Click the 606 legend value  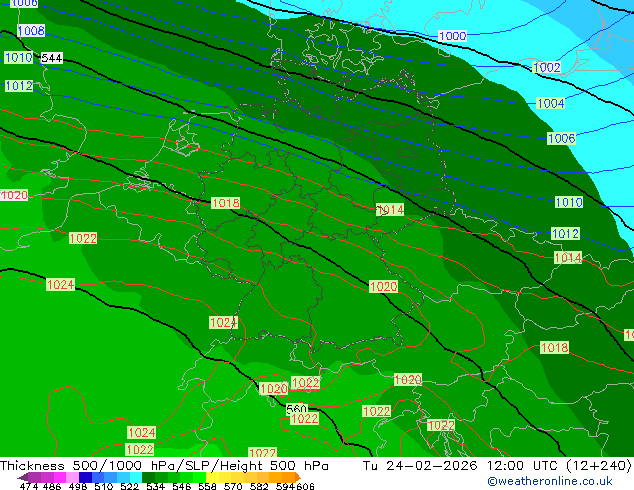(x=305, y=486)
